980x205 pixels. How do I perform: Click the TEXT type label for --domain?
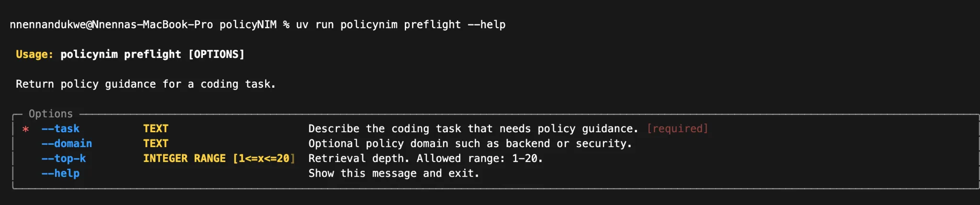tap(156, 143)
